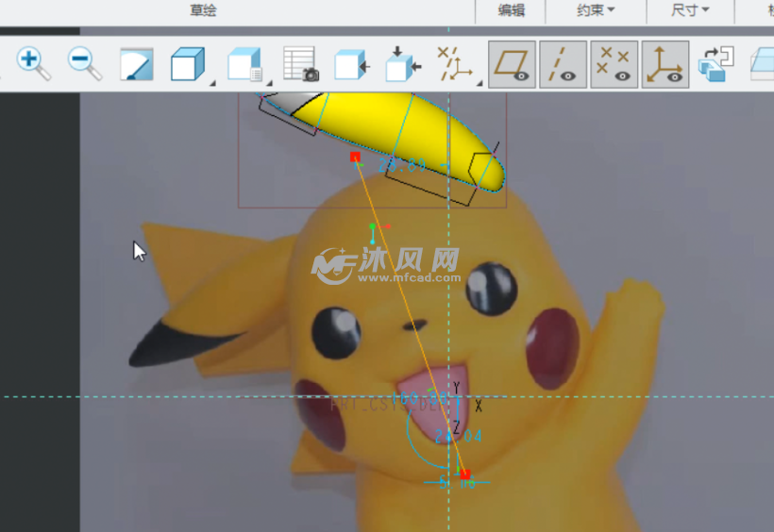Click the datum display filters icon
Viewport: 774px width, 532px height.
click(455, 64)
